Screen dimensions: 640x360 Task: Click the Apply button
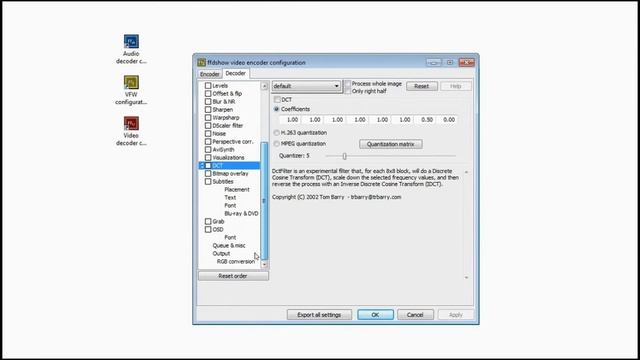[x=456, y=315]
